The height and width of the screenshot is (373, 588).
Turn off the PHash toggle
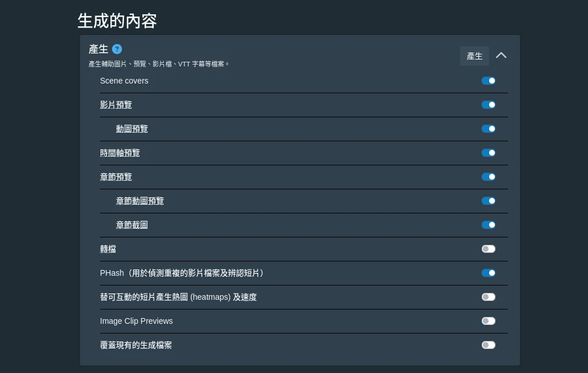pyautogui.click(x=489, y=273)
